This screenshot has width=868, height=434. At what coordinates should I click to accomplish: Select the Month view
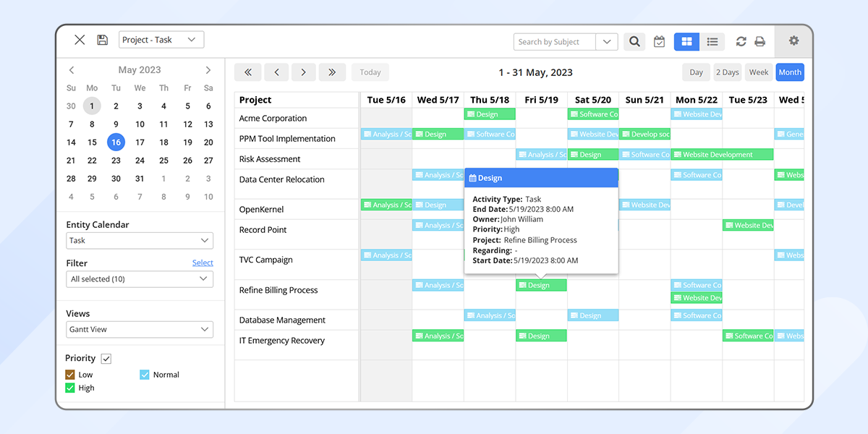pos(790,72)
